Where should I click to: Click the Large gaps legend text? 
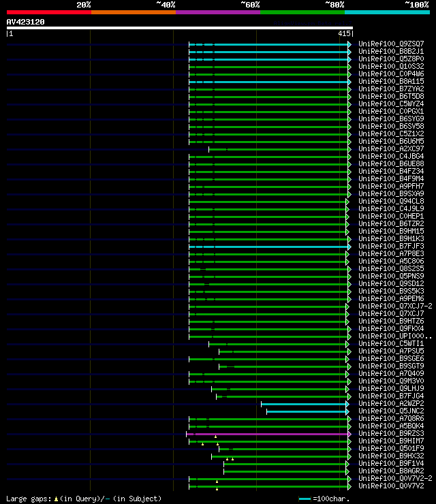pos(84,499)
